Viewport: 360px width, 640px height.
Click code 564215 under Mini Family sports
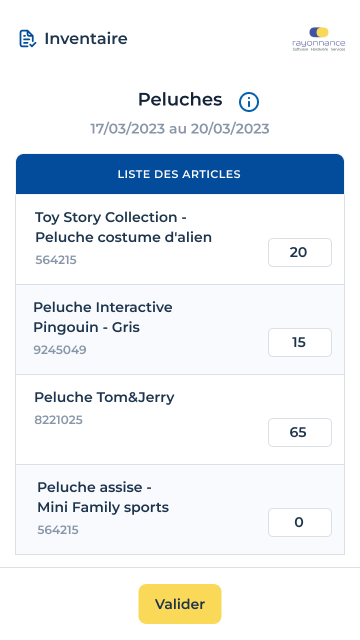58,530
